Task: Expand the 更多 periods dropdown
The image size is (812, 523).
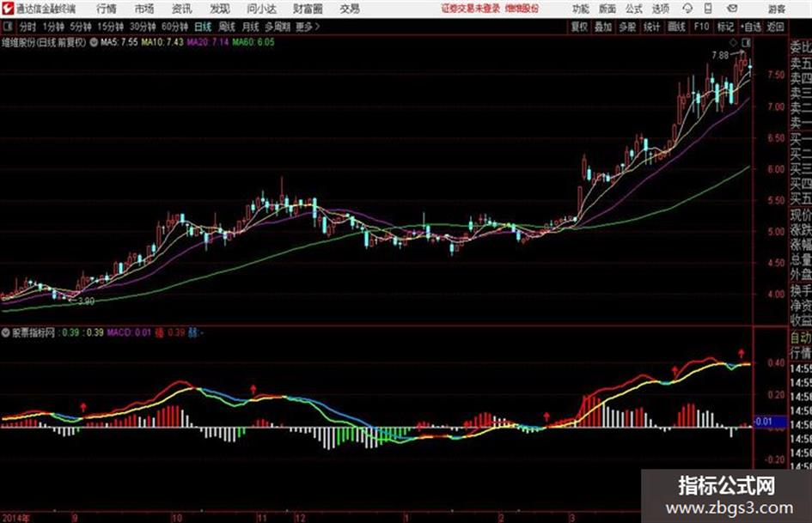Action: click(x=308, y=27)
